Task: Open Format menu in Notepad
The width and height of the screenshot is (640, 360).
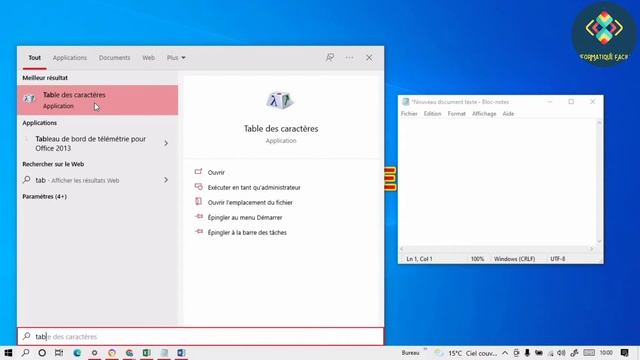Action: (456, 113)
